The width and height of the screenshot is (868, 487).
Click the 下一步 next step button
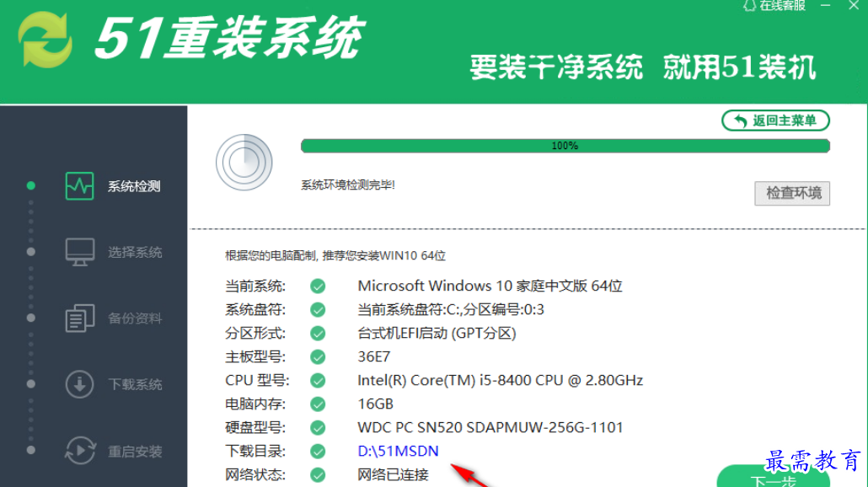click(x=774, y=477)
